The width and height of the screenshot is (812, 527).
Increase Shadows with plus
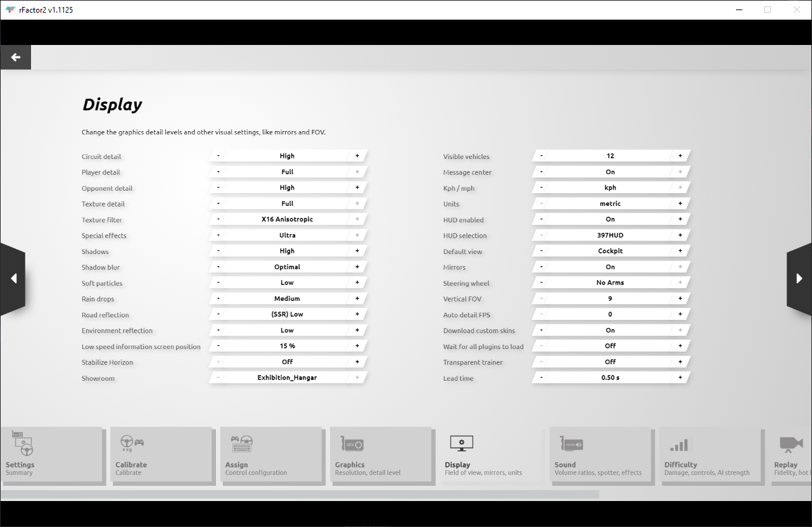tap(357, 251)
